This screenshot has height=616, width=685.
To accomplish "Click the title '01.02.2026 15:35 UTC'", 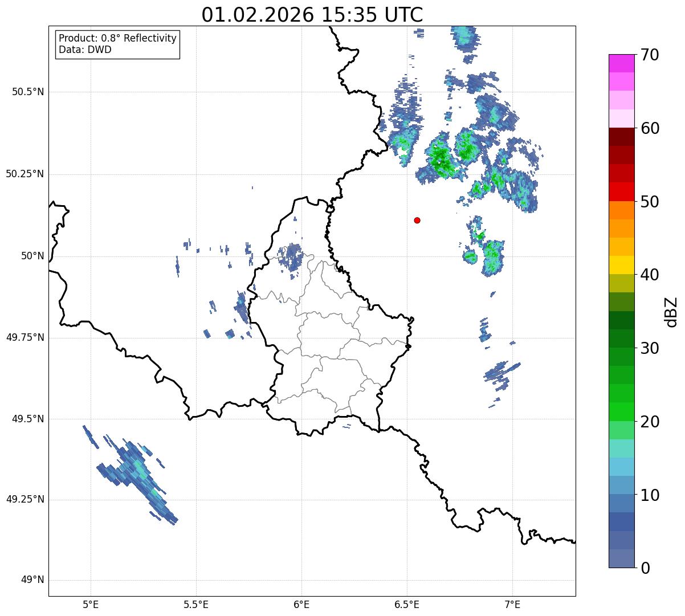I will (312, 15).
